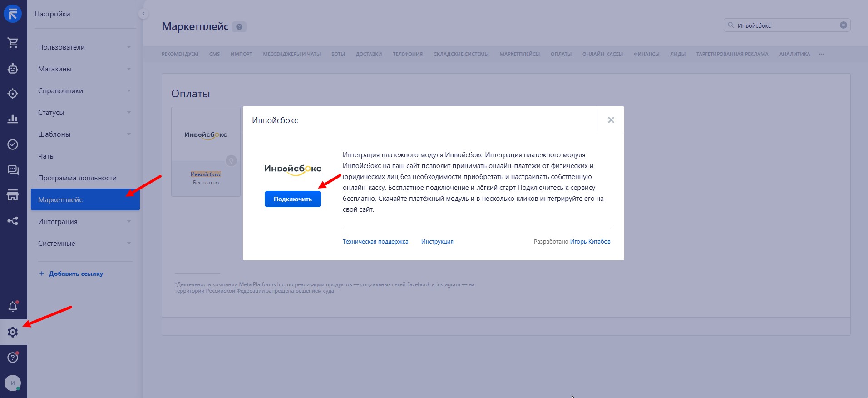Click the Подключить button
This screenshot has height=398, width=868.
coord(293,199)
